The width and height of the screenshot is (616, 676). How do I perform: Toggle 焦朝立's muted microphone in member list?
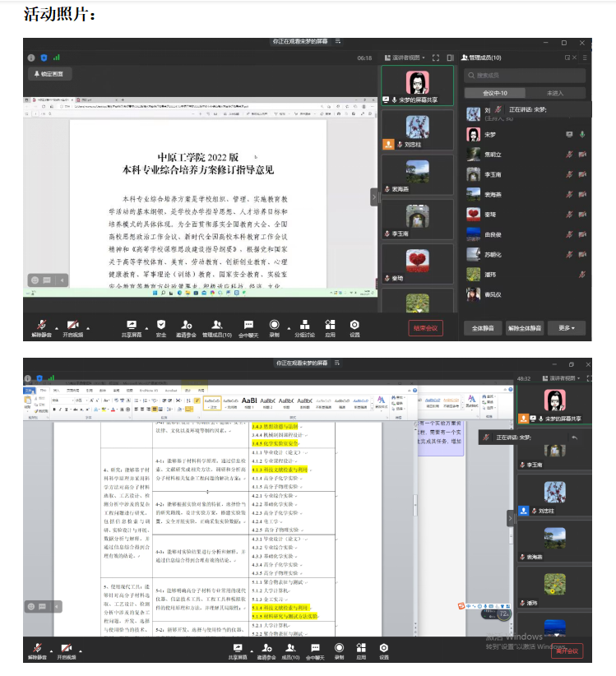[568, 154]
